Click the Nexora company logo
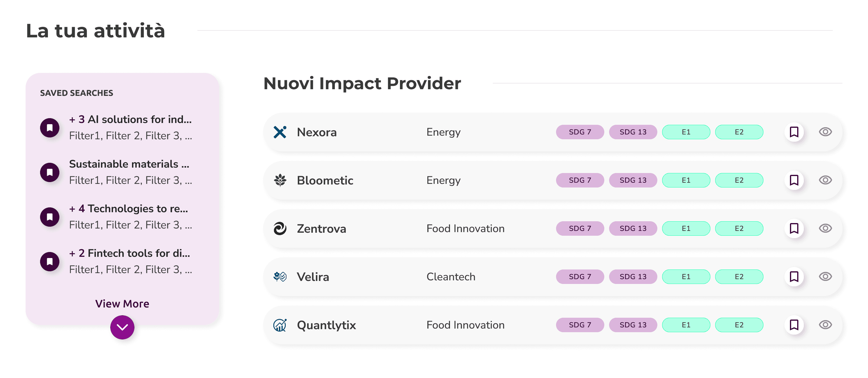 pyautogui.click(x=280, y=132)
